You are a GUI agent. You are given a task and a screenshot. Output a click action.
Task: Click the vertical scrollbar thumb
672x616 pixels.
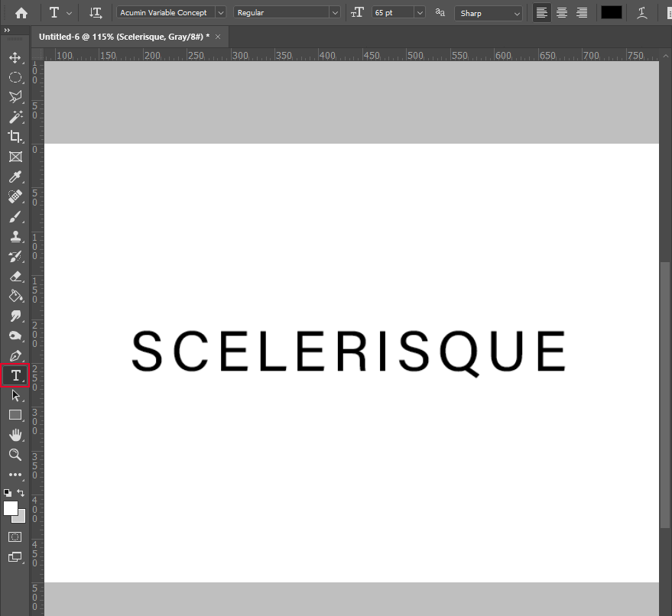tap(665, 395)
